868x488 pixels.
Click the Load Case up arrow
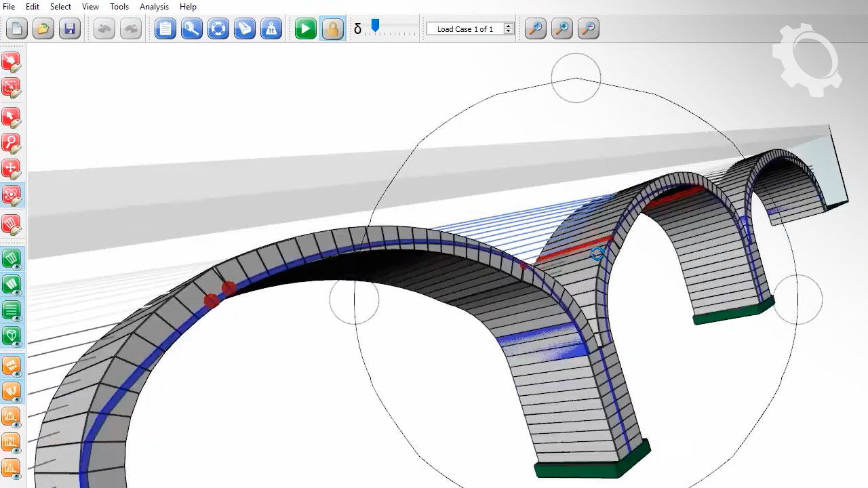point(509,26)
